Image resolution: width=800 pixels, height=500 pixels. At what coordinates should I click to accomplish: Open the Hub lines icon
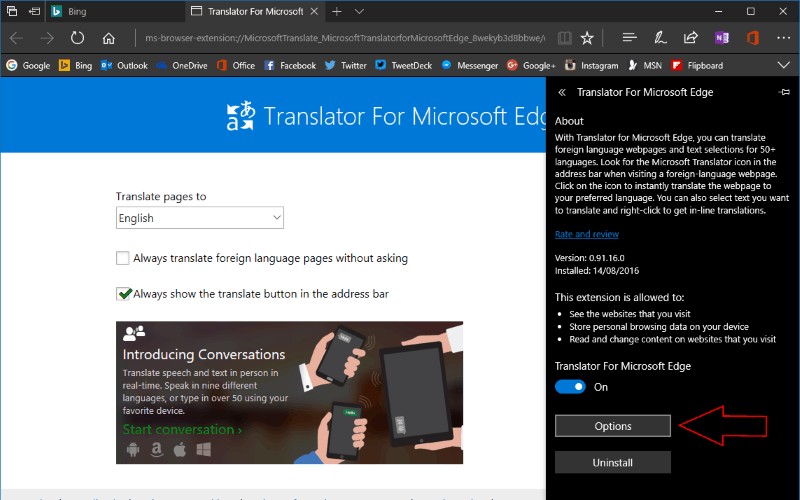pyautogui.click(x=630, y=37)
